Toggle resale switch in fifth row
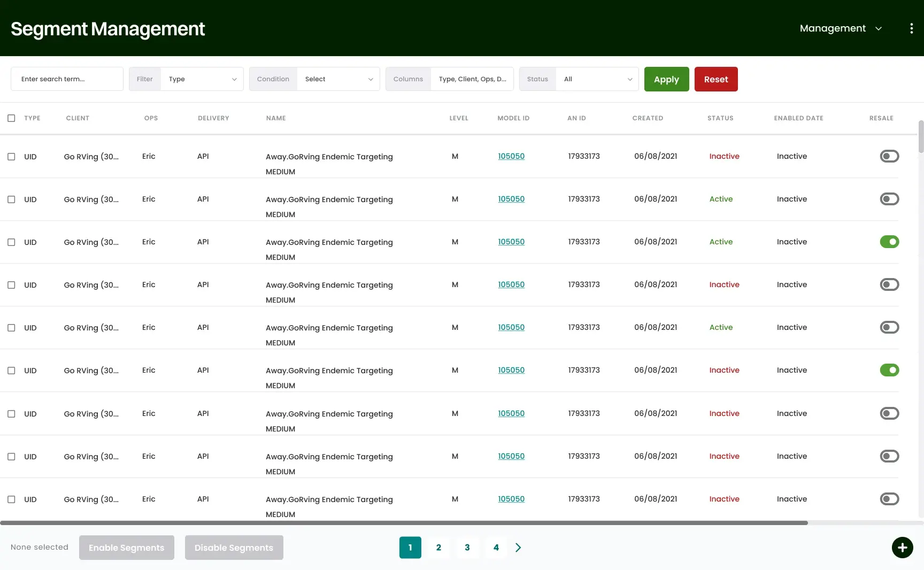924x570 pixels. (x=889, y=327)
